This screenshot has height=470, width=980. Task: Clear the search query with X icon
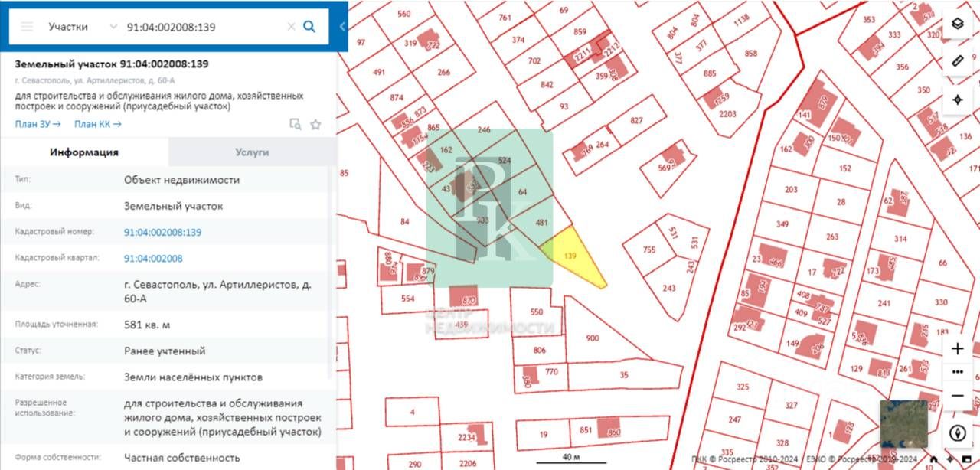click(x=291, y=27)
